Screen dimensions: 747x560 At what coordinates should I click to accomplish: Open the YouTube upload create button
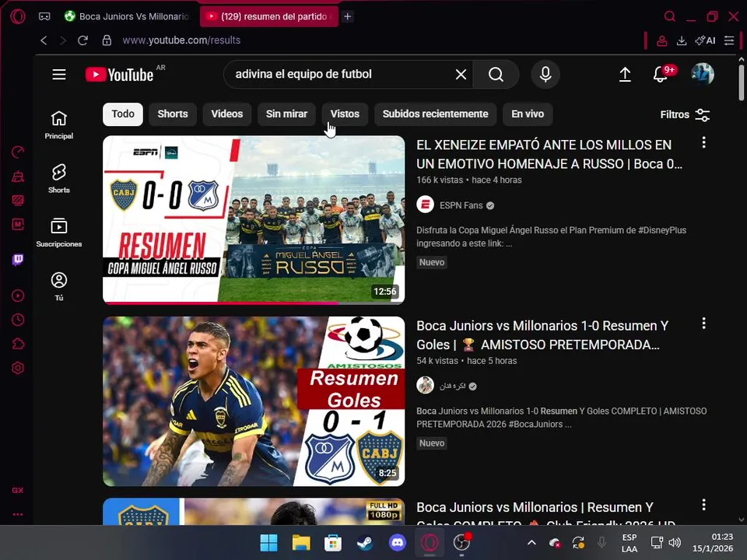tap(625, 75)
